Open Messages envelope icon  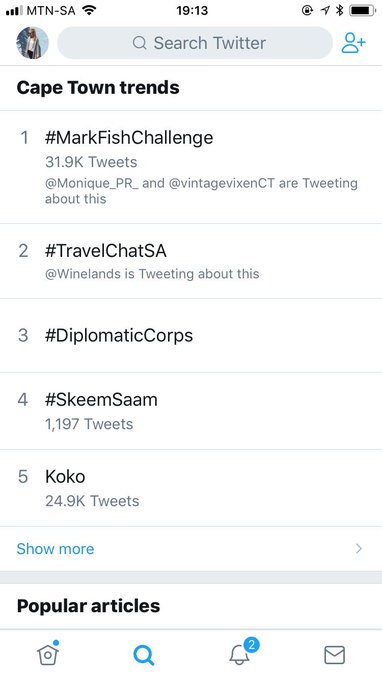(x=334, y=655)
